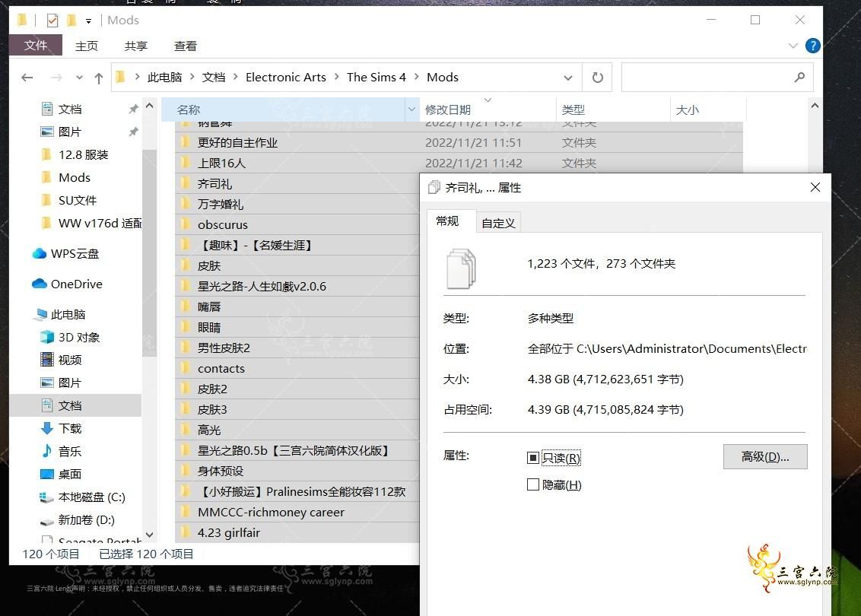Refresh the Mods folder view
The height and width of the screenshot is (616, 861).
click(597, 78)
